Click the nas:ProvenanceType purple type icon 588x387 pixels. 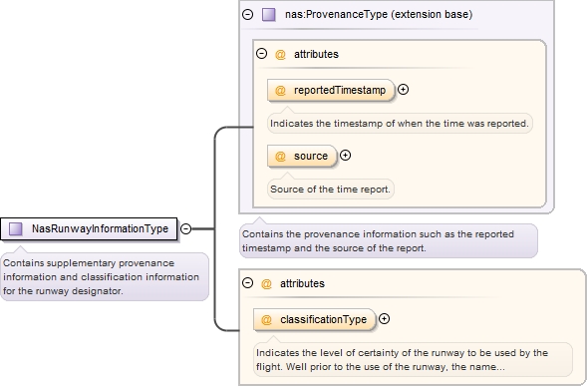(269, 14)
